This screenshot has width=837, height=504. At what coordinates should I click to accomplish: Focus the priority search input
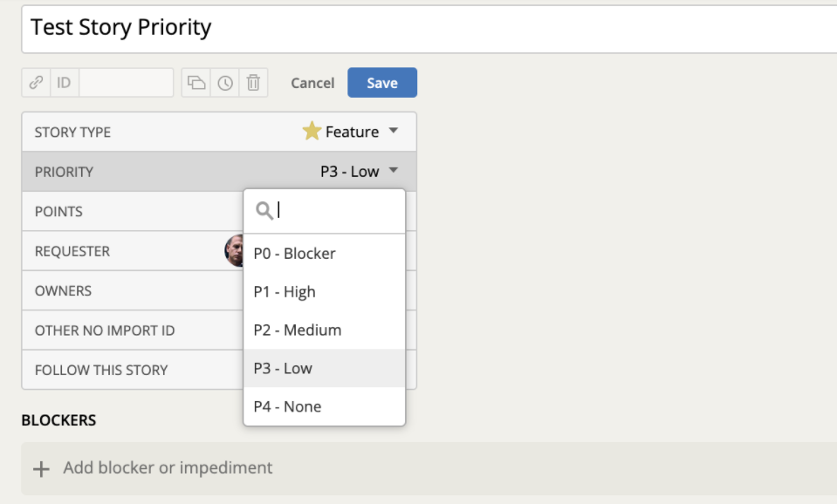click(339, 211)
